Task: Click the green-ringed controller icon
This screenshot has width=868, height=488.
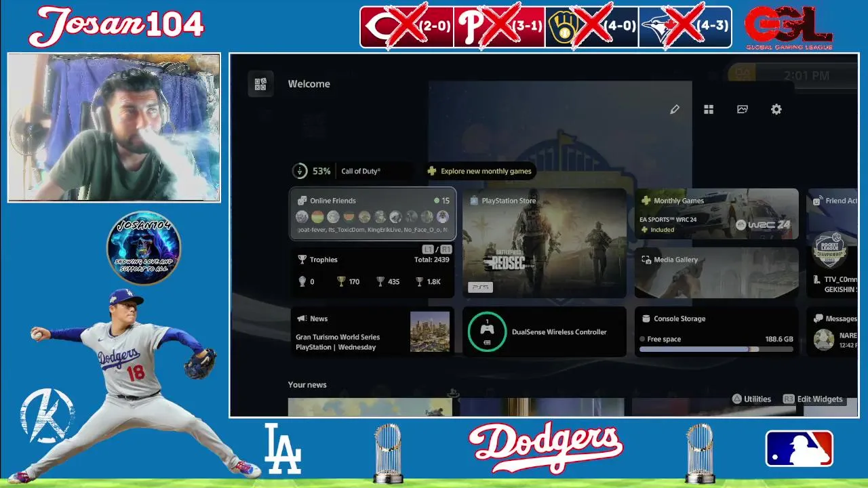Action: pos(487,331)
